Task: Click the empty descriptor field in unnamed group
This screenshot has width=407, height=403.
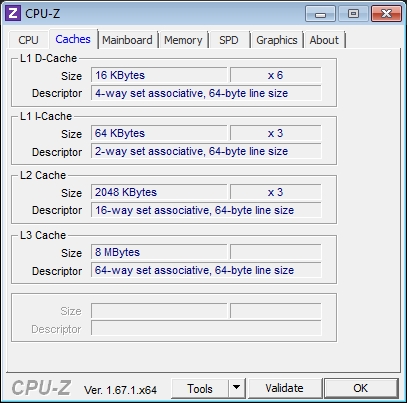Action: pos(206,329)
